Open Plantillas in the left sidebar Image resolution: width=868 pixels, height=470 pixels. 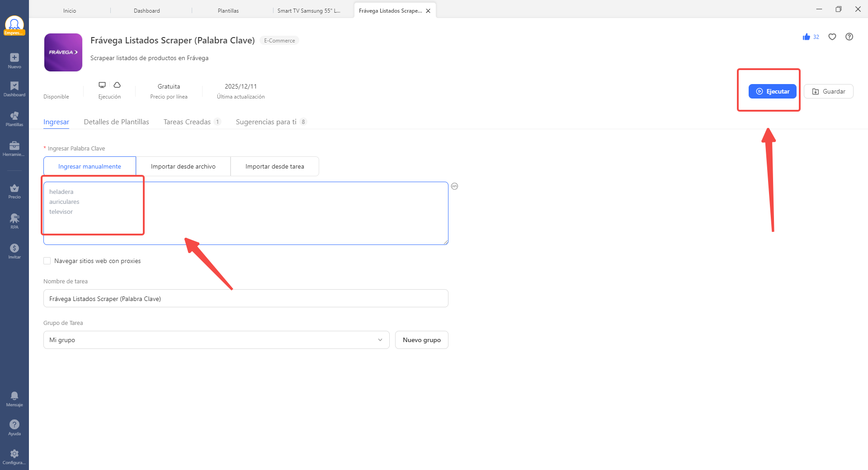pyautogui.click(x=14, y=118)
